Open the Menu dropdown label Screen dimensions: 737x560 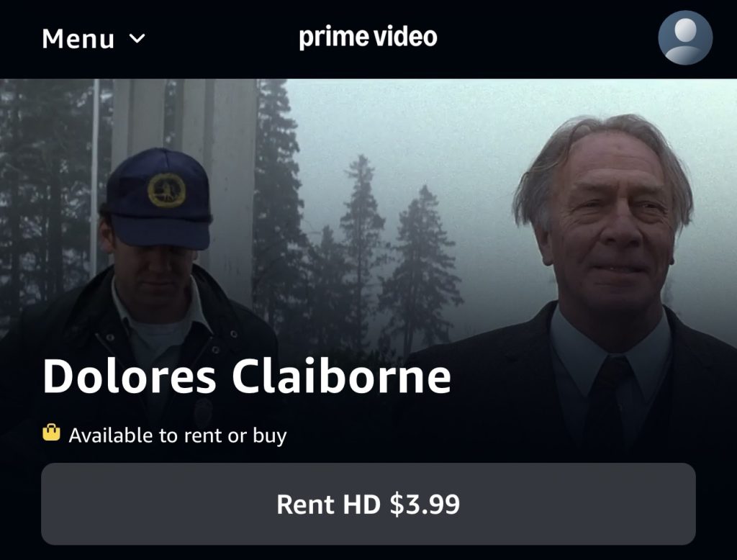coord(94,39)
